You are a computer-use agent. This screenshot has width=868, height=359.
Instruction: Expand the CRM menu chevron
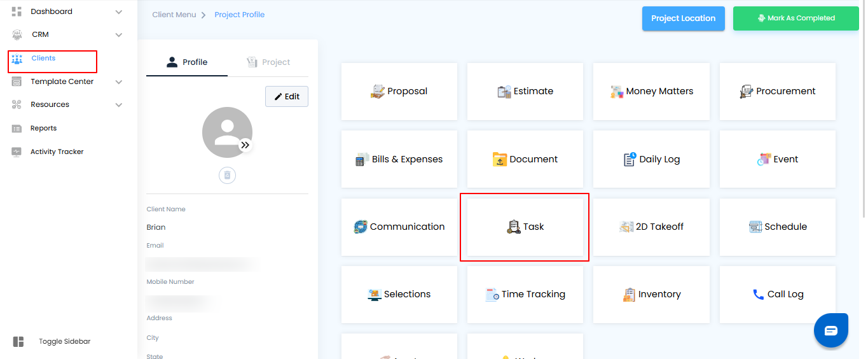coord(119,35)
